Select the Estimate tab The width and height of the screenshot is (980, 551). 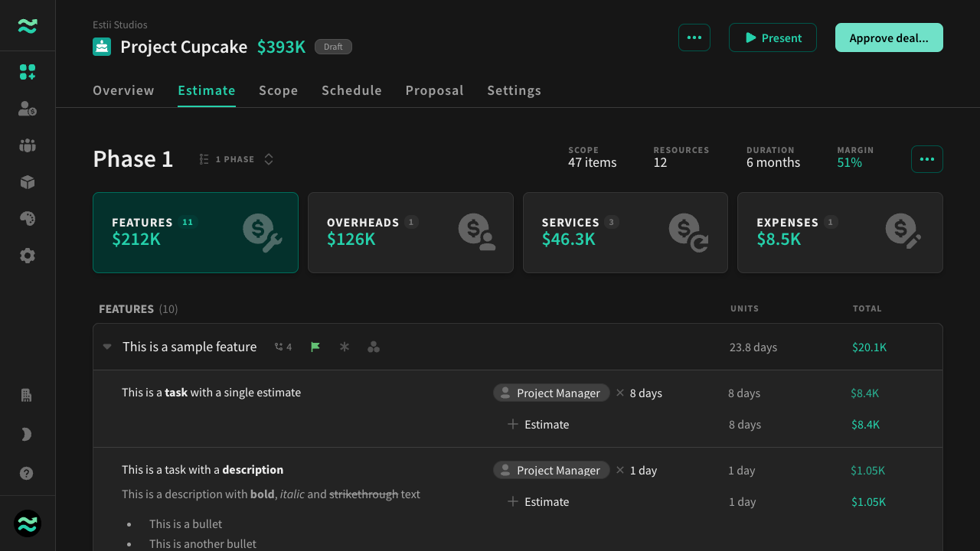pyautogui.click(x=207, y=90)
